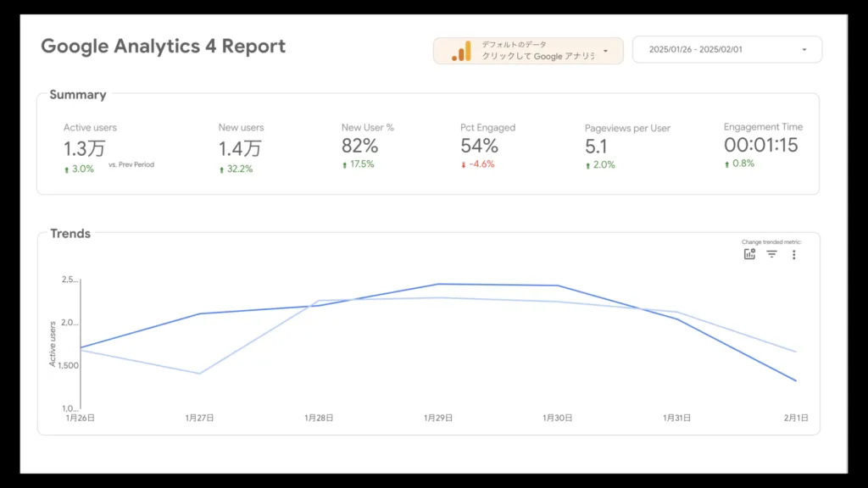The height and width of the screenshot is (488, 868).
Task: Expand the date range dropdown arrow
Action: tap(804, 50)
